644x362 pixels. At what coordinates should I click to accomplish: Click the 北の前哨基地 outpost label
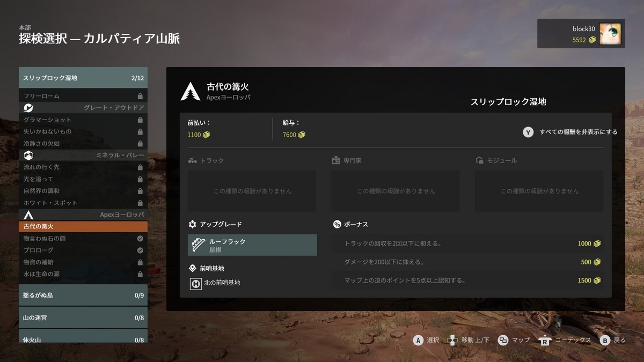coord(222,283)
